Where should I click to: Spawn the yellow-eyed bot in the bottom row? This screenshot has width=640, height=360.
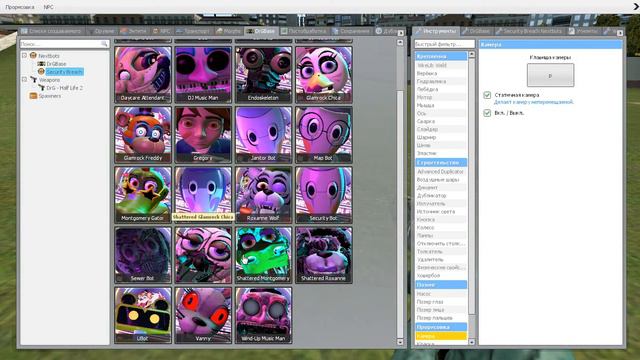coord(143,315)
